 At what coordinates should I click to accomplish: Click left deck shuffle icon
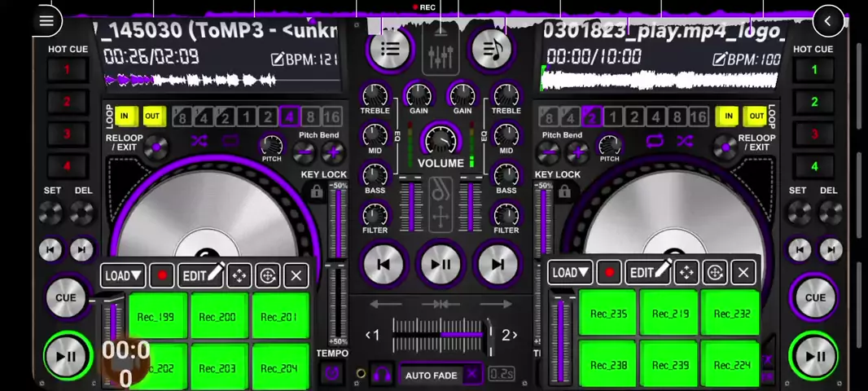point(199,142)
